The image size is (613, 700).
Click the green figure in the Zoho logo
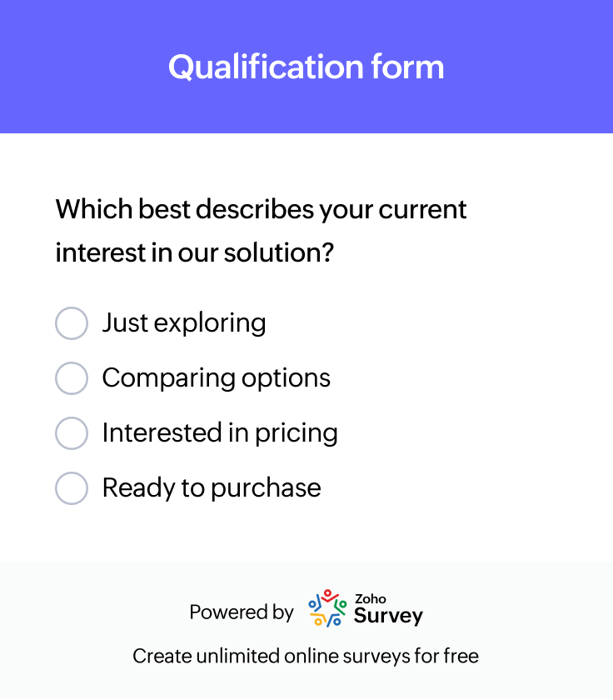pyautogui.click(x=340, y=606)
